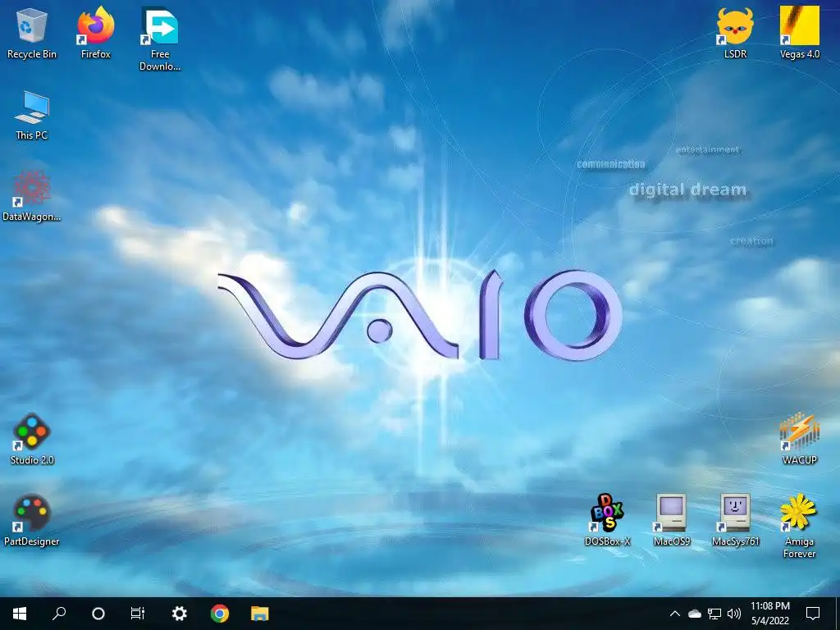Open the Action Center notifications icon
Viewport: 840px width, 630px height.
(x=813, y=614)
